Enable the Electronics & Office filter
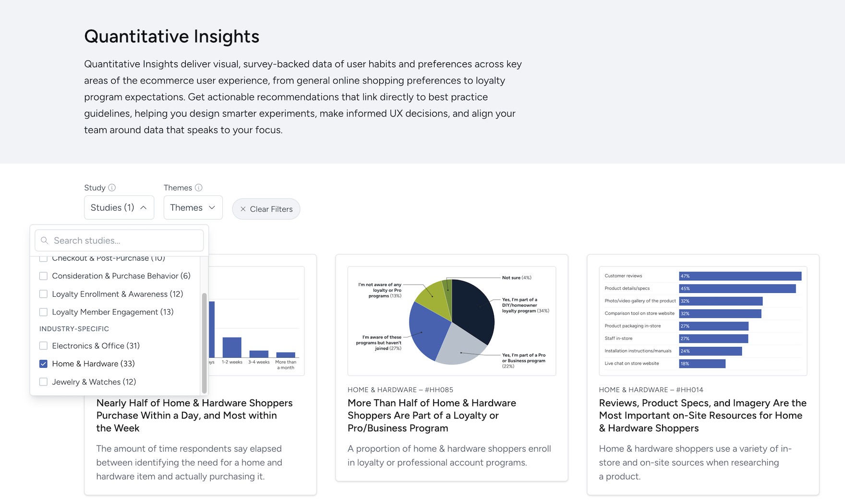Image resolution: width=845 pixels, height=504 pixels. [43, 346]
